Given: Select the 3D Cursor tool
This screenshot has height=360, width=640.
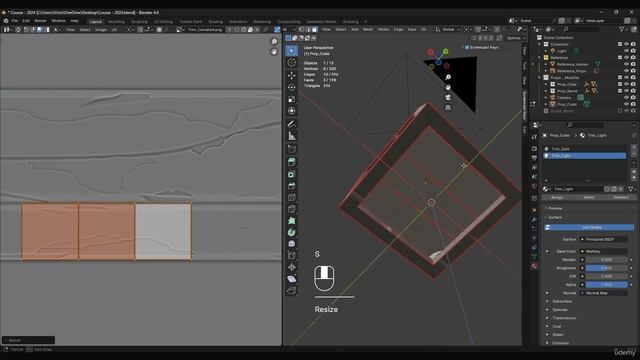Looking at the screenshot, I should tap(291, 62).
